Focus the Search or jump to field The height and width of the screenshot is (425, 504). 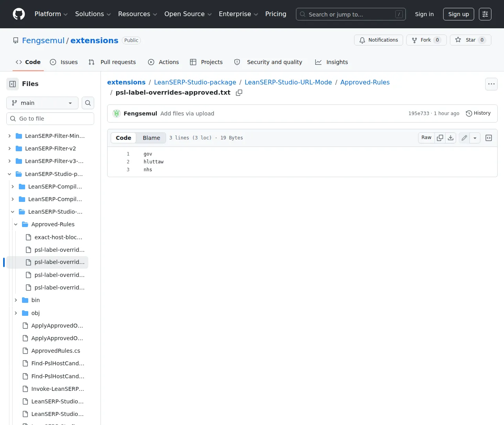[351, 14]
